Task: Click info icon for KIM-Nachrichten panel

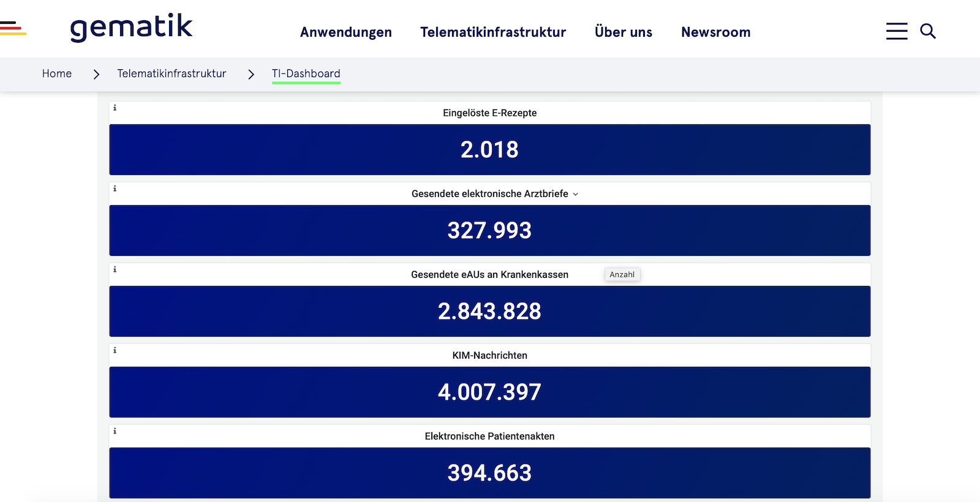Action: [x=115, y=350]
